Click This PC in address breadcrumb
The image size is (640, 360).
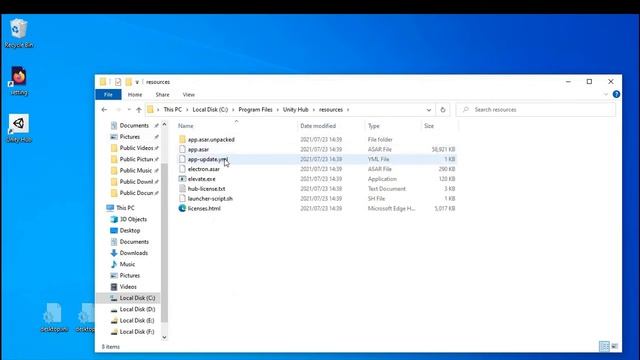tap(173, 109)
